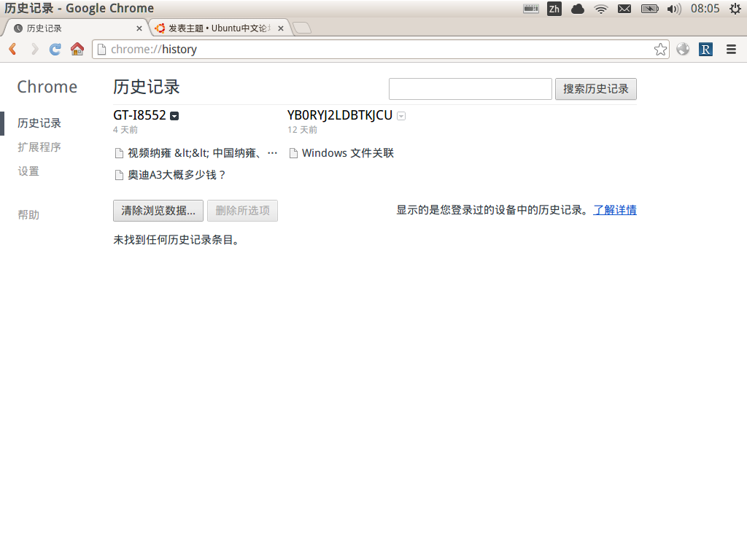Expand the GT-I8552 device dropdown arrow
Screen dimensions: 747x560
(x=174, y=116)
